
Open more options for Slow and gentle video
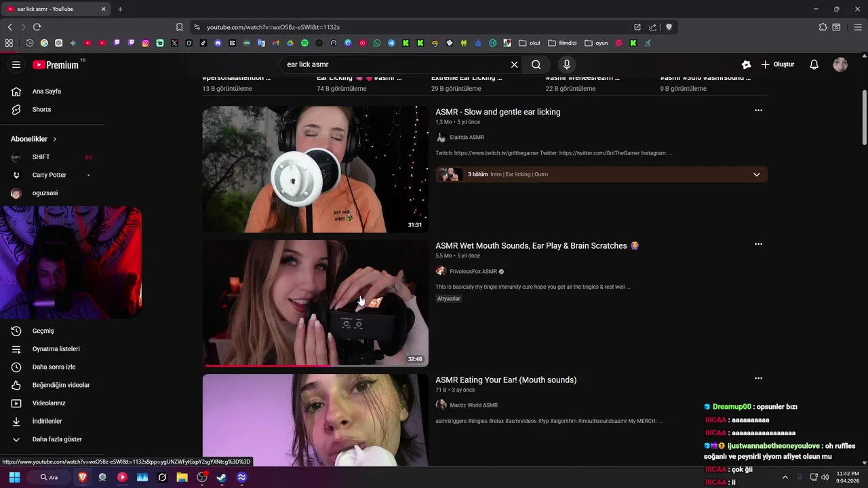click(758, 110)
